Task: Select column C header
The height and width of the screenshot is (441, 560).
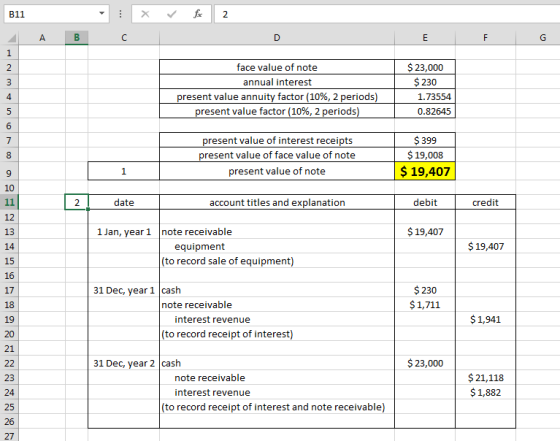Action: (124, 37)
